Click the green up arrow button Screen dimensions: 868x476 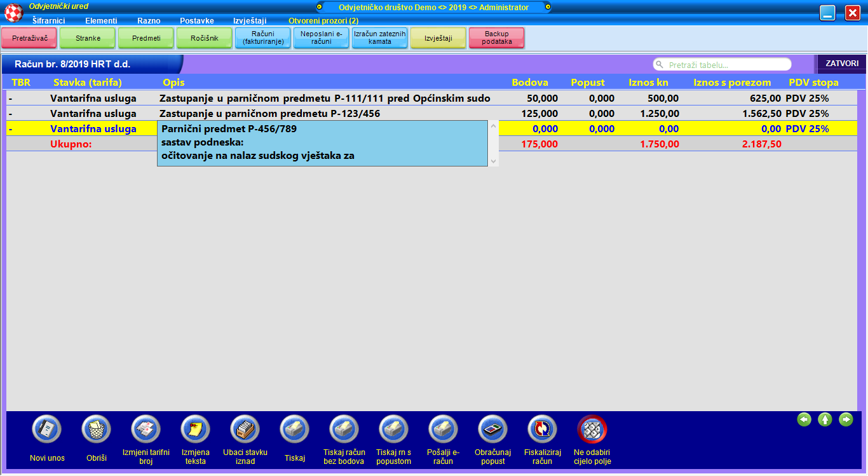pyautogui.click(x=825, y=419)
